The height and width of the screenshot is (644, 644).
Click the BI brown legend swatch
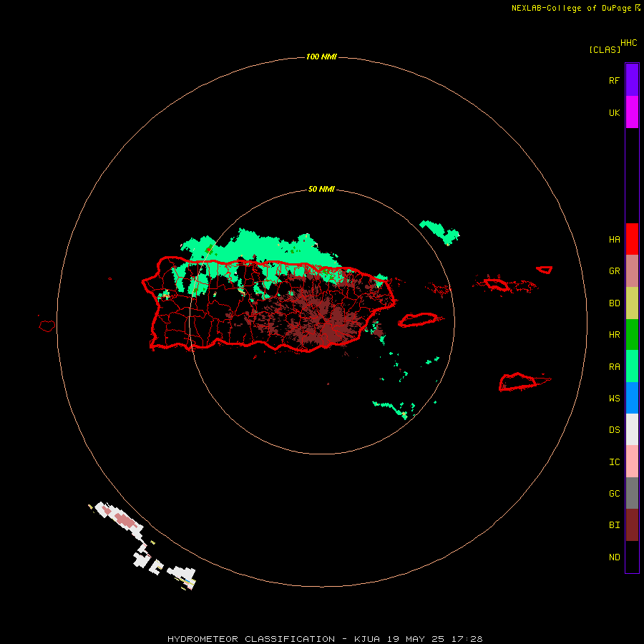pos(632,525)
